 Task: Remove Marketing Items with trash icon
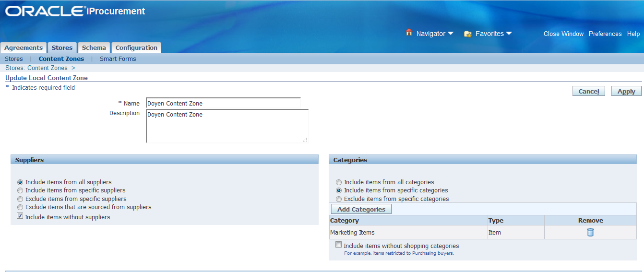(x=590, y=232)
